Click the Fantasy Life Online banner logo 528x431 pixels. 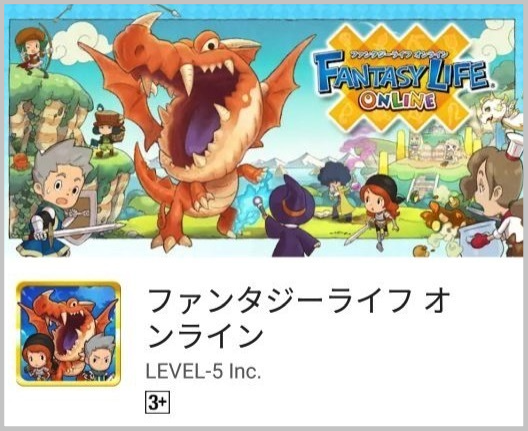point(401,78)
